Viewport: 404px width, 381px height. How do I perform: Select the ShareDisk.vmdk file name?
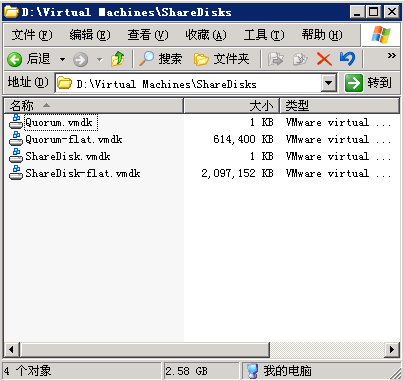click(68, 157)
